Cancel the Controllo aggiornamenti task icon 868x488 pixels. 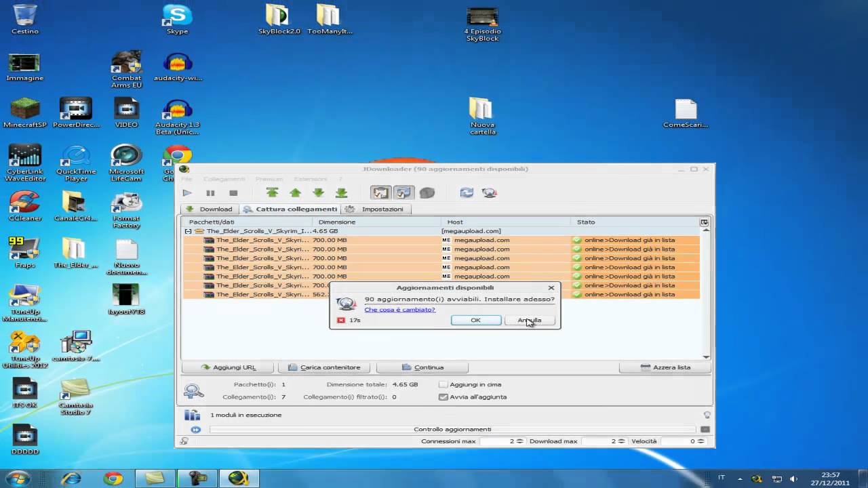pyautogui.click(x=705, y=429)
